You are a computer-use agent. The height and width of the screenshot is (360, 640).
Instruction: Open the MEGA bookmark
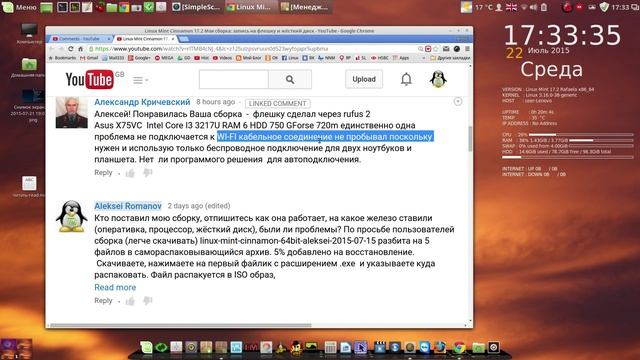pos(164,58)
